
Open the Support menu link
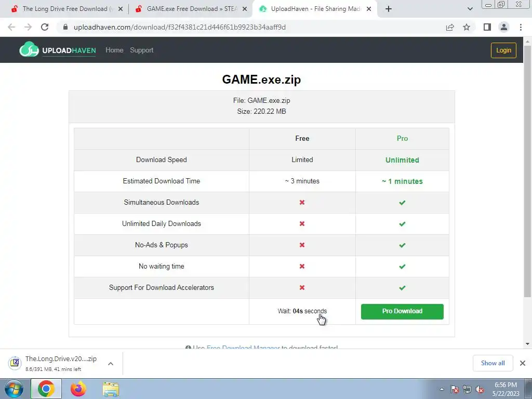141,50
